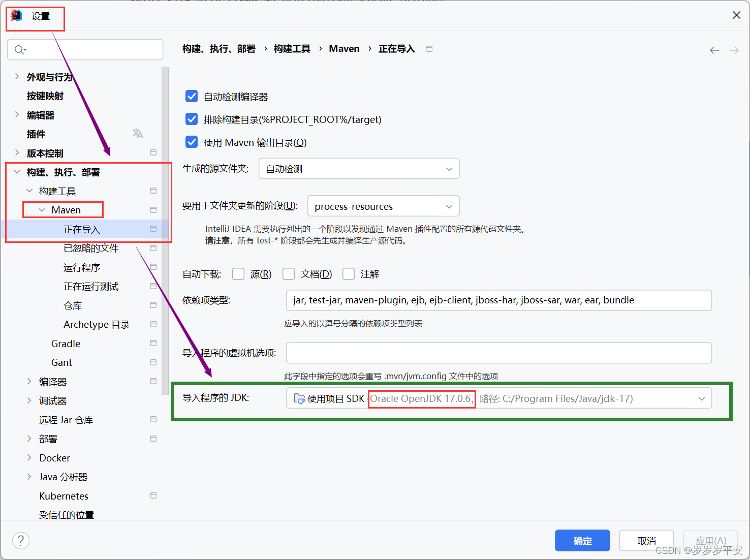750x560 pixels.
Task: Select 按键映射 in settings tree
Action: (45, 96)
